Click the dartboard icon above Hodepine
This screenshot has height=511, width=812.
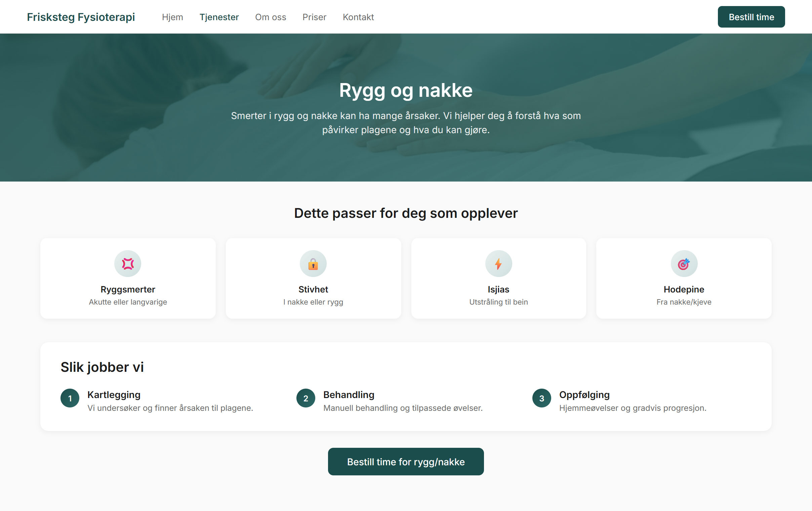coord(684,264)
